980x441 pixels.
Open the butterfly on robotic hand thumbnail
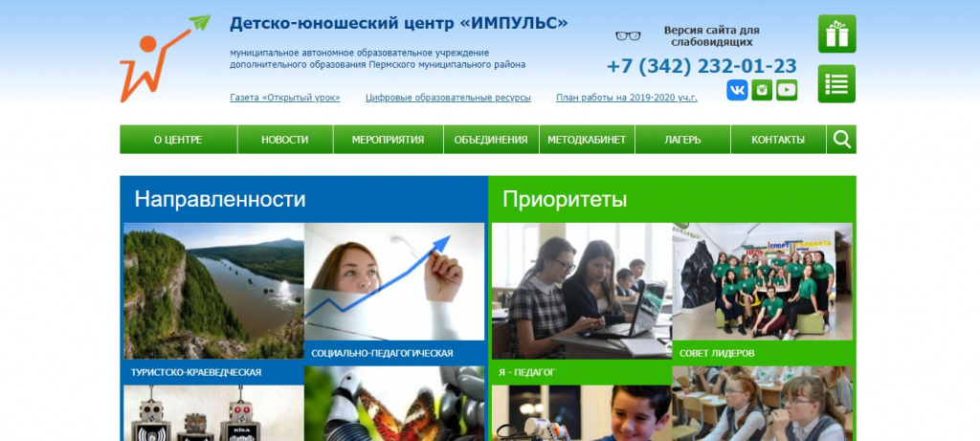pos(394,404)
